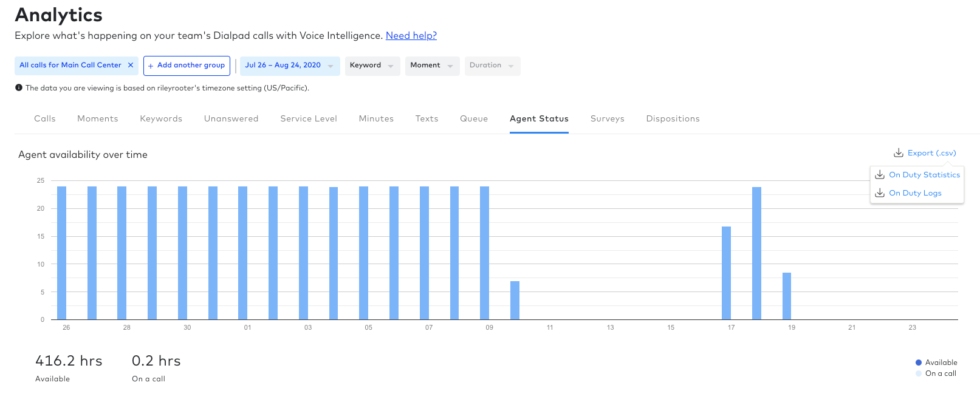The width and height of the screenshot is (980, 402).
Task: Remove the Main Call Center group filter
Action: [x=131, y=65]
